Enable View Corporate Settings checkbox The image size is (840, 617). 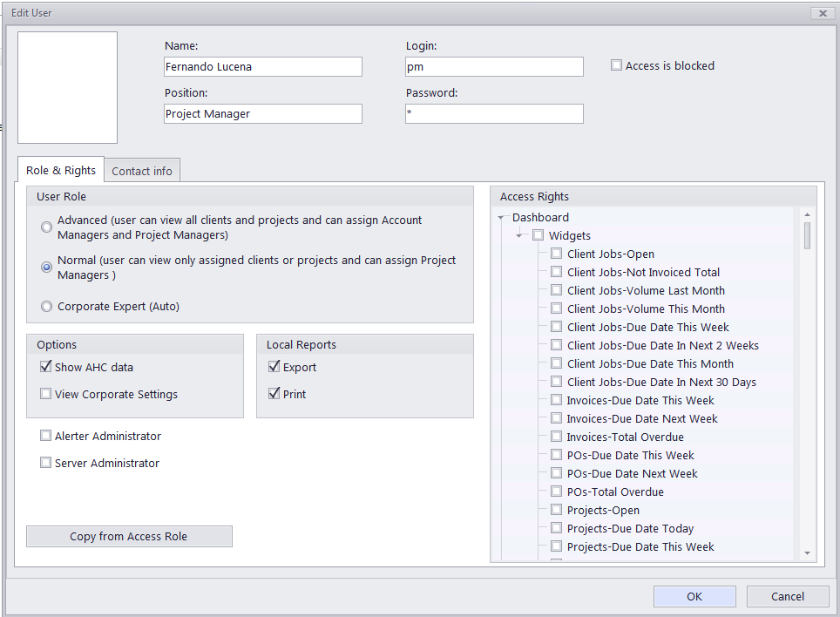(45, 394)
